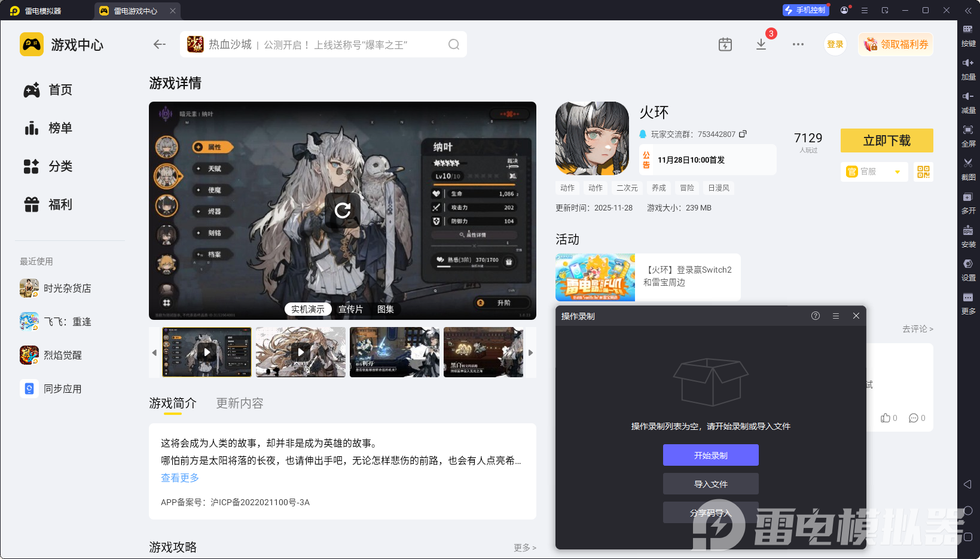Click the QR code icon beside 官服
The image size is (980, 559).
(x=923, y=172)
